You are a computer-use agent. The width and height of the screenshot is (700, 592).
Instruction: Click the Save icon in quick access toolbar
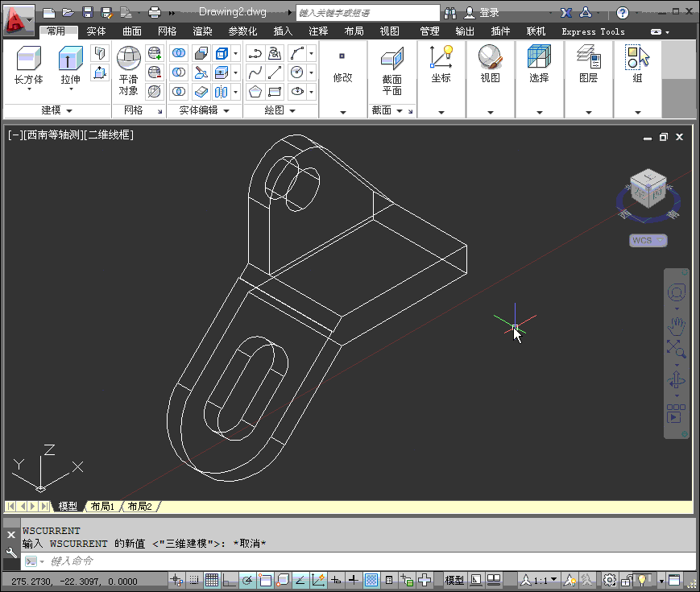tap(88, 13)
